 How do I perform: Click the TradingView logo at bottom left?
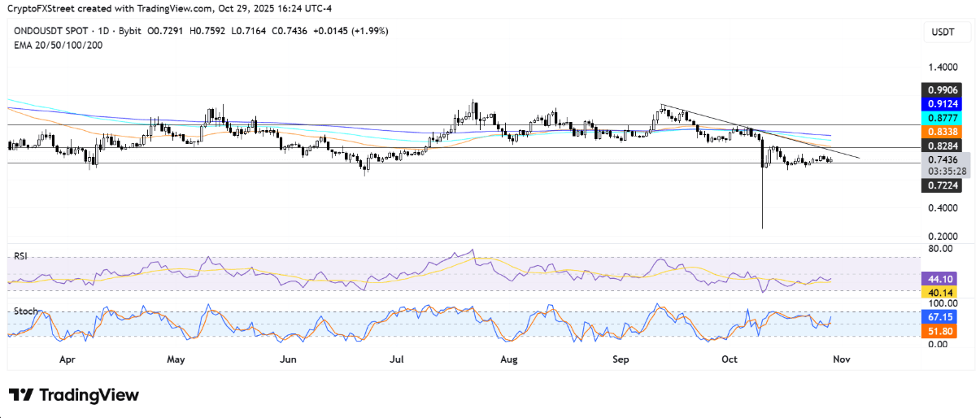(x=74, y=395)
